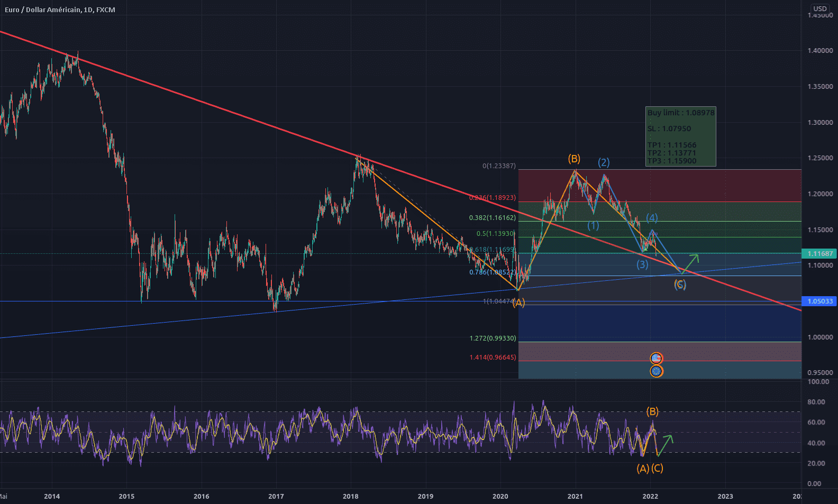Click the US flag economic event icon
The image size is (838, 504).
[656, 359]
